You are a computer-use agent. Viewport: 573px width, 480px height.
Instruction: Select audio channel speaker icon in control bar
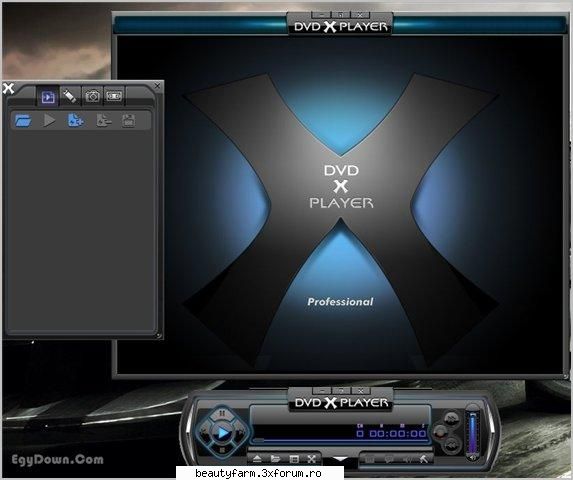(406, 459)
